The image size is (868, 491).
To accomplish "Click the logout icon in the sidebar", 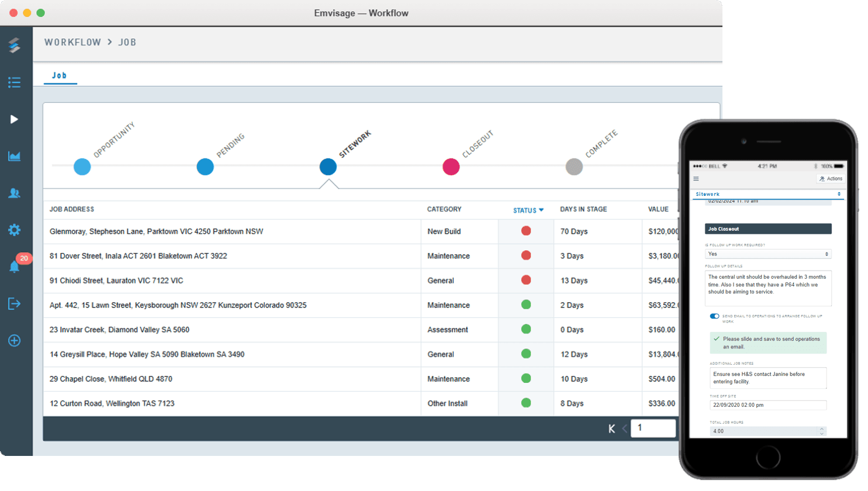I will (15, 303).
